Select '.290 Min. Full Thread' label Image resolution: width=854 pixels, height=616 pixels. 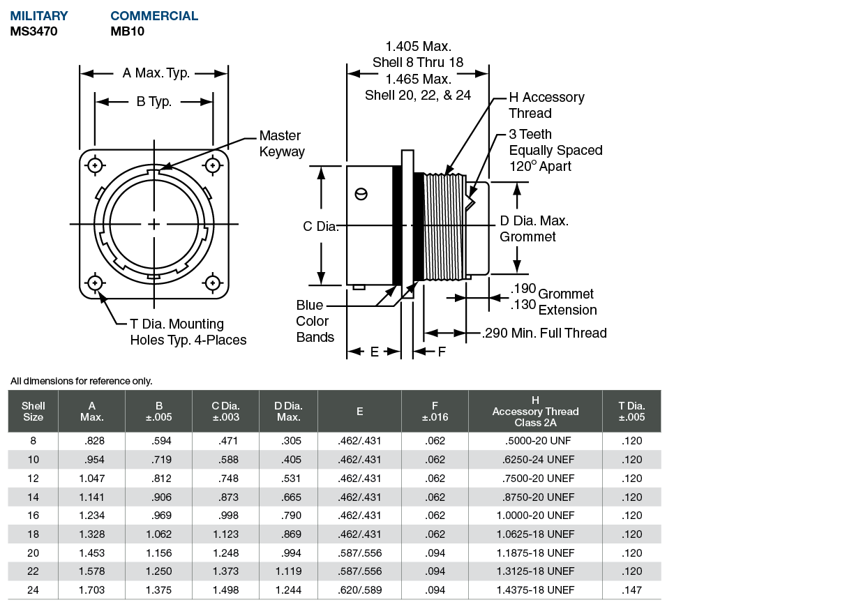(545, 333)
